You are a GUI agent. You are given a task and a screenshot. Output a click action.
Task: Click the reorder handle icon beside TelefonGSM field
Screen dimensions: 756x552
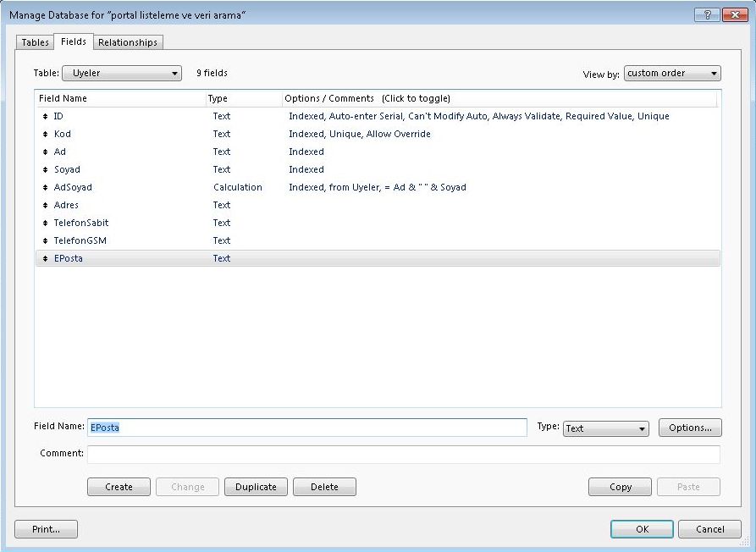point(45,241)
